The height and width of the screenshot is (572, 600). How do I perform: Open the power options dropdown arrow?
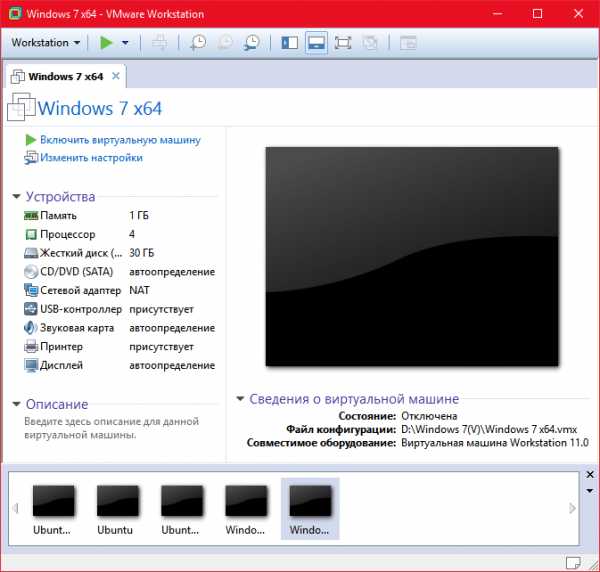pos(125,43)
